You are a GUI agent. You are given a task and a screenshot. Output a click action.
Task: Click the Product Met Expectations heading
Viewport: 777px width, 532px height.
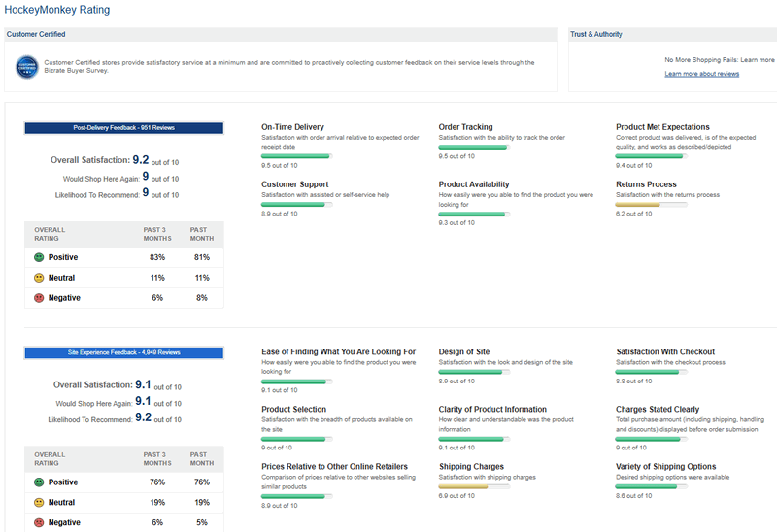point(662,127)
